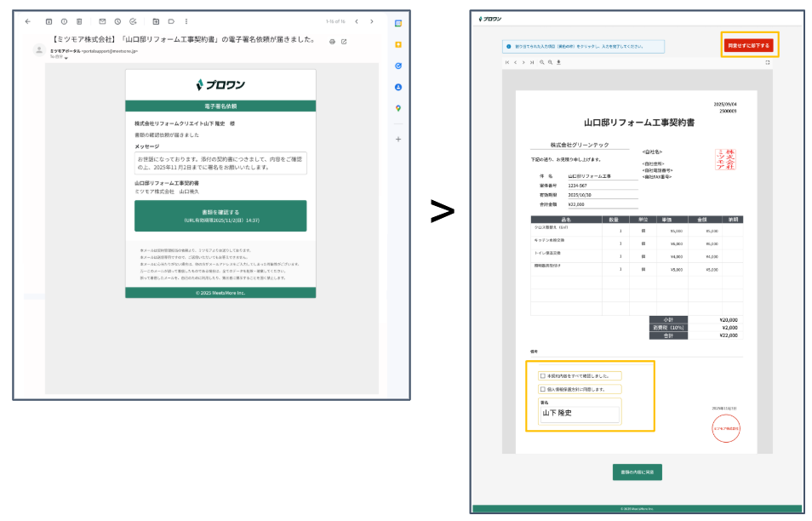This screenshot has width=812, height=521.
Task: Go back to inbox with arrow icon
Action: (28, 22)
